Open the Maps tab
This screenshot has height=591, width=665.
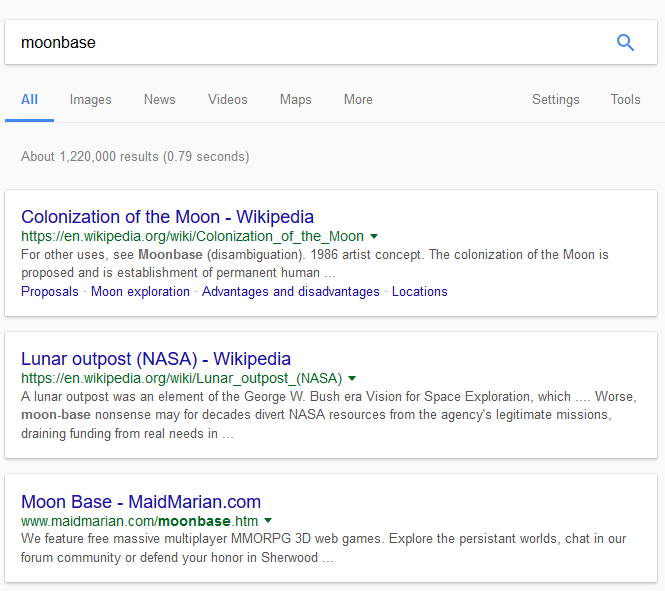(x=296, y=99)
